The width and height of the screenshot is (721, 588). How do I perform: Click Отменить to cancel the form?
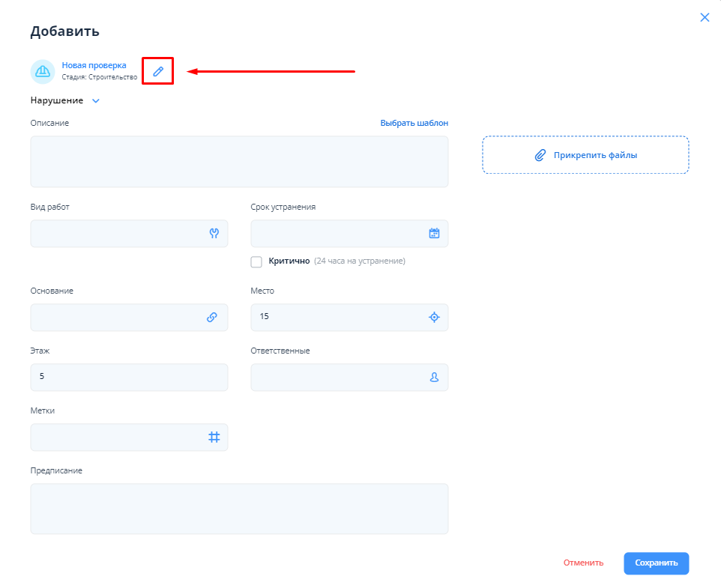[583, 563]
